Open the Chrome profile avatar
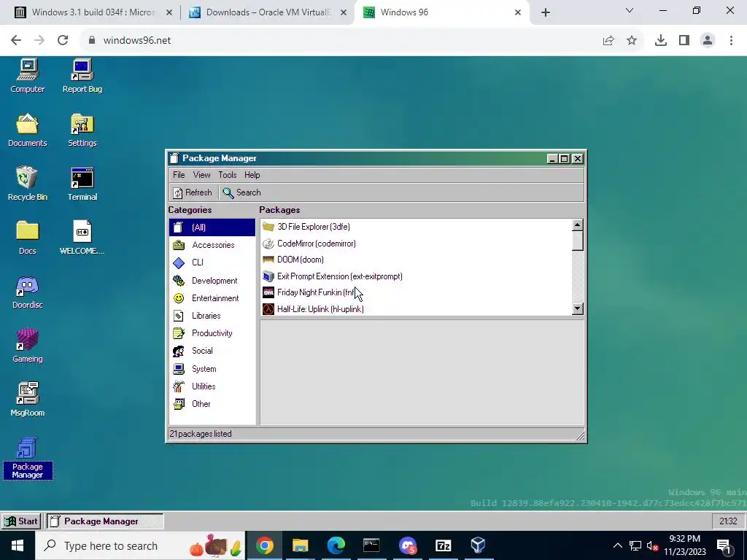747x560 pixels. tap(708, 41)
